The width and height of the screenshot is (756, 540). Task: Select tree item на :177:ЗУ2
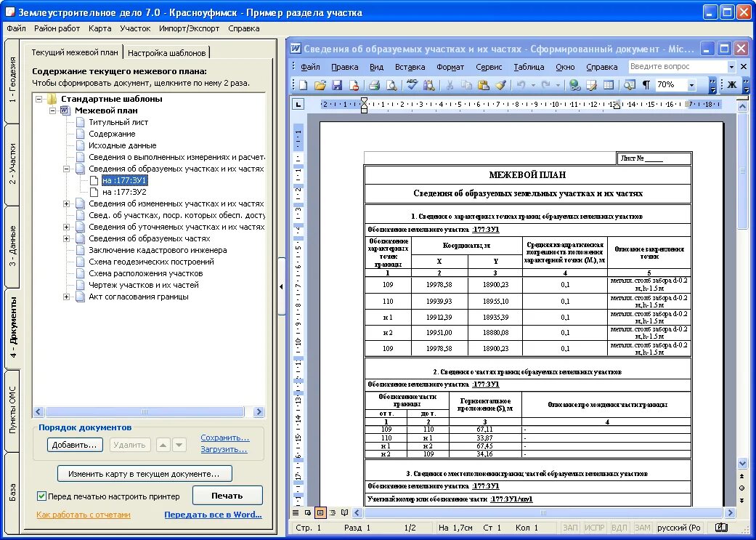click(124, 192)
